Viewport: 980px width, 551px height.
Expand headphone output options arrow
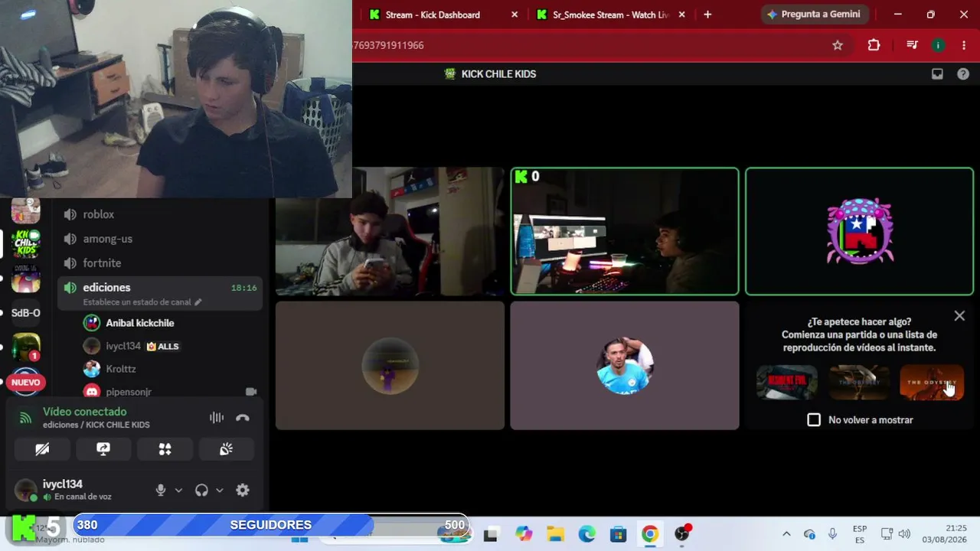[x=220, y=491]
